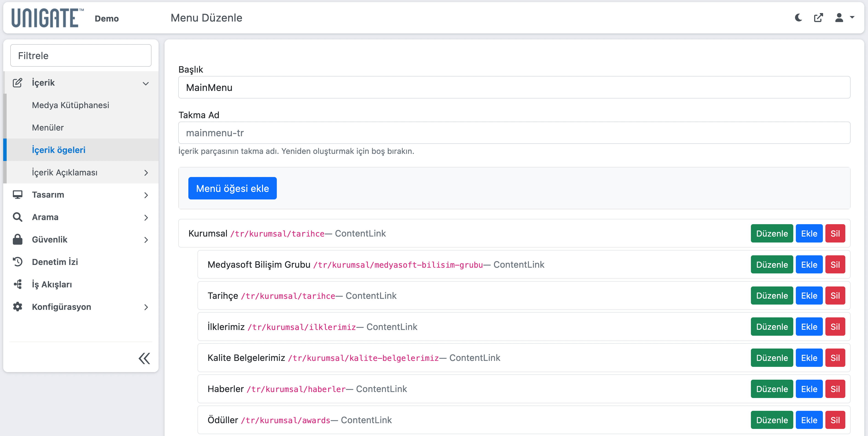
Task: Edit Medyasoft Bilişim Grubu item
Action: pyautogui.click(x=772, y=265)
